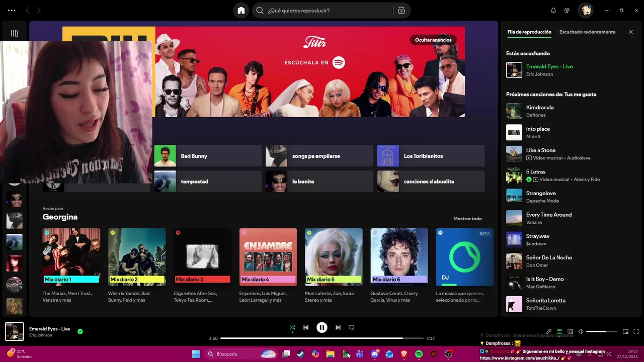The width and height of the screenshot is (644, 362).
Task: Open the Friend Activity icon
Action: click(x=567, y=10)
